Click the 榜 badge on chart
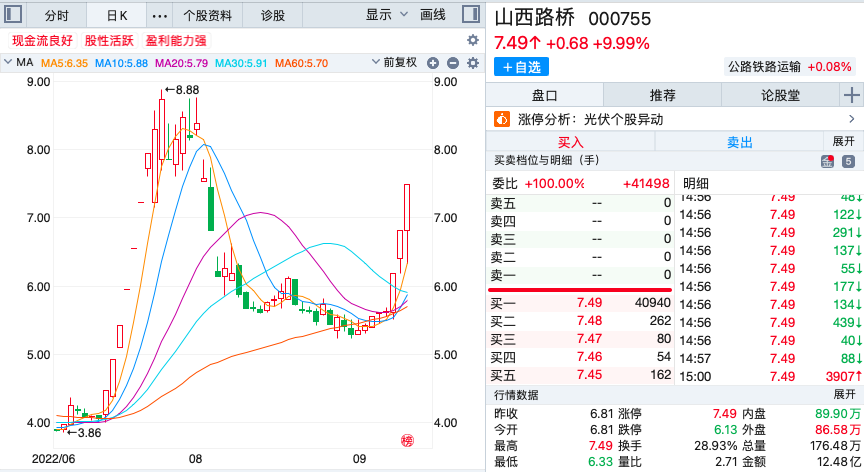 407,441
